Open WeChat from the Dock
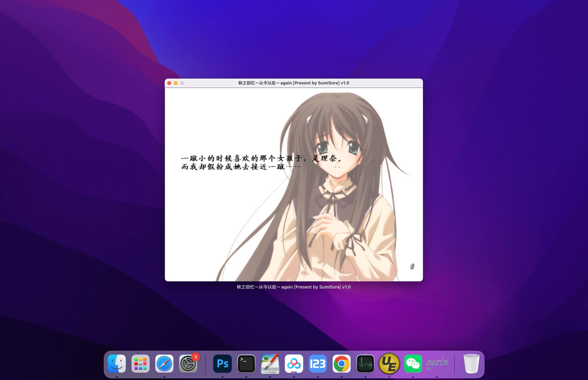The image size is (588, 380). [x=413, y=363]
